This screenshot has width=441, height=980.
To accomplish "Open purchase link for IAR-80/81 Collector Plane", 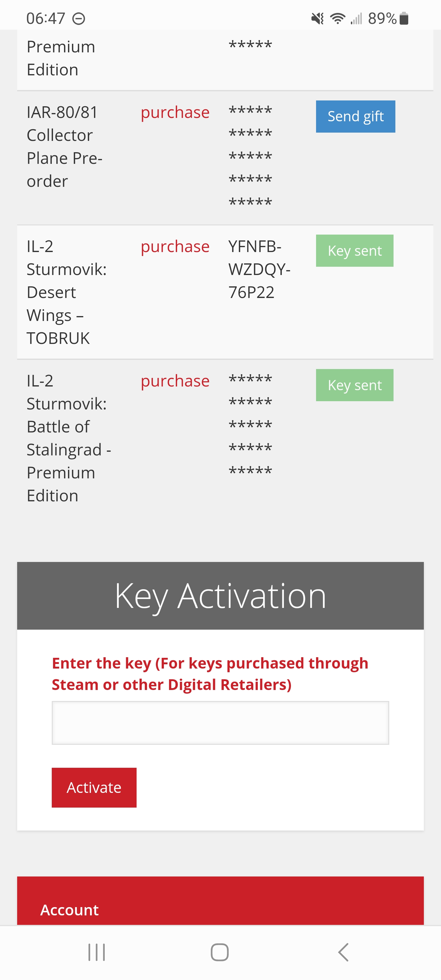I will (175, 113).
